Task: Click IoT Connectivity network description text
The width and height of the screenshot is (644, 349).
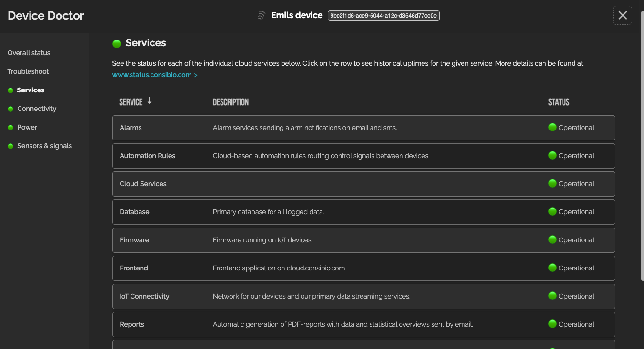Action: [312, 296]
